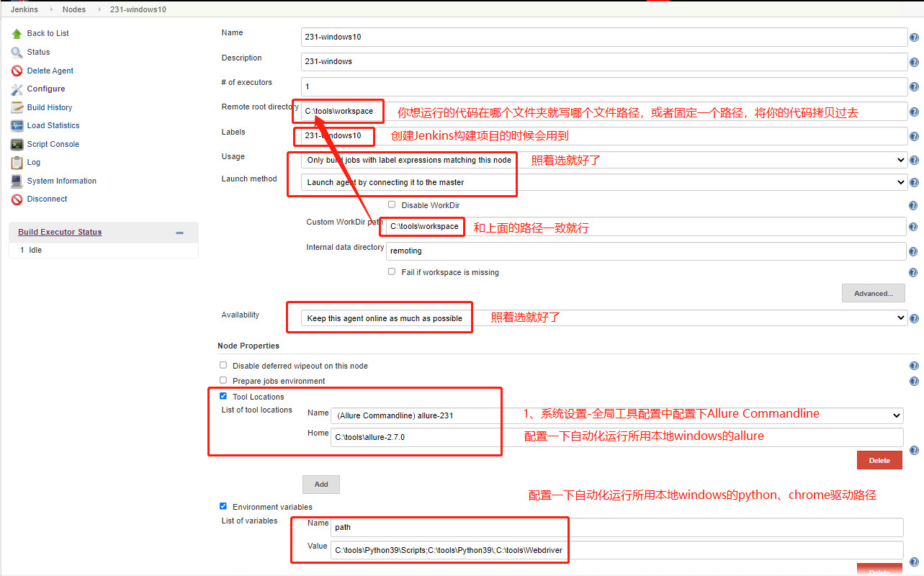Uncheck the Environment variables checkbox

(x=223, y=506)
